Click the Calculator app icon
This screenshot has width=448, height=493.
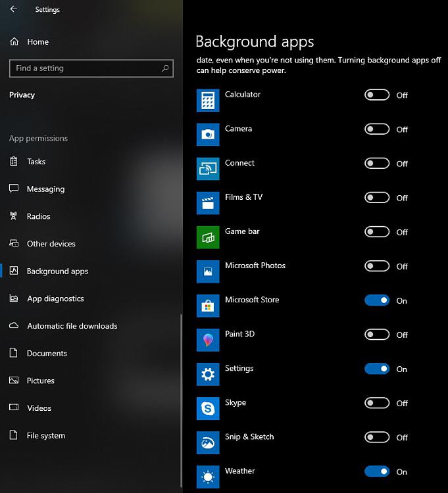pyautogui.click(x=208, y=101)
